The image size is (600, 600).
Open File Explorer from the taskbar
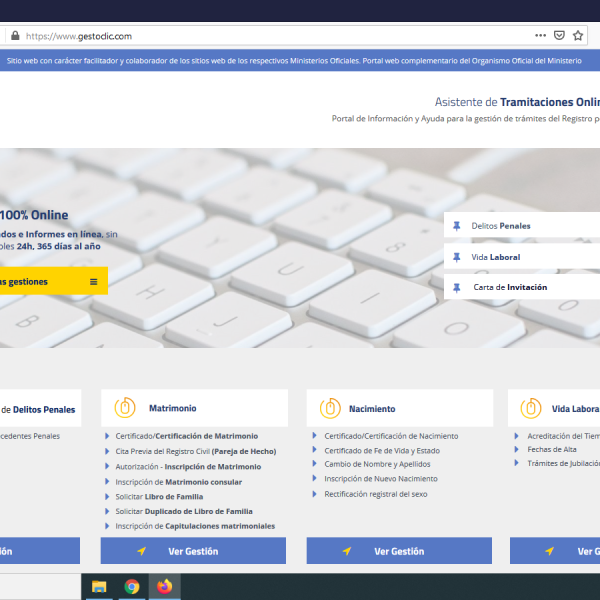click(99, 586)
